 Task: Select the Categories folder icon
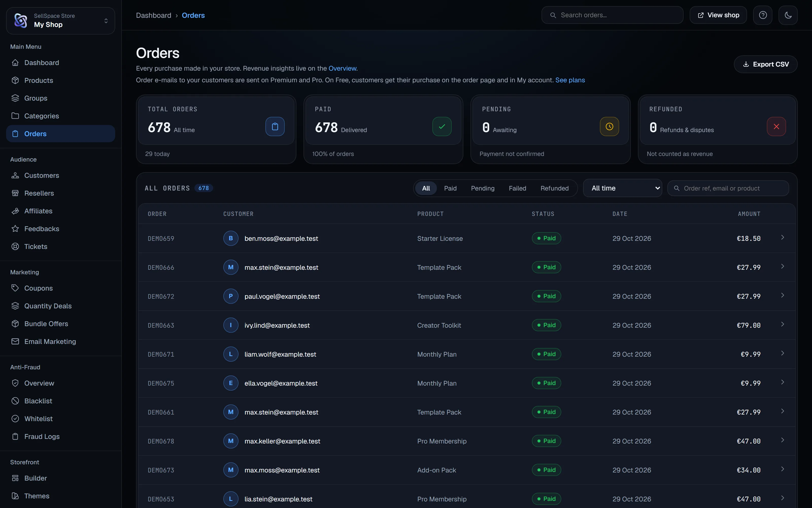click(x=15, y=116)
